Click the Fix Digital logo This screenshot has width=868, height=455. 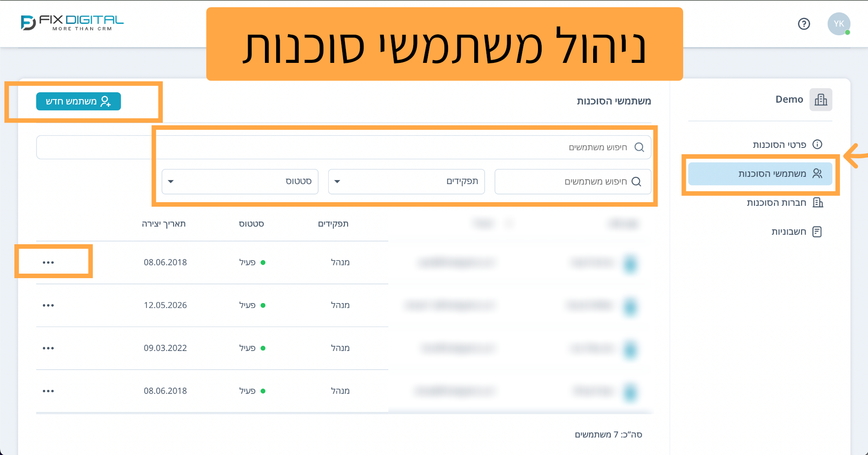pyautogui.click(x=72, y=23)
